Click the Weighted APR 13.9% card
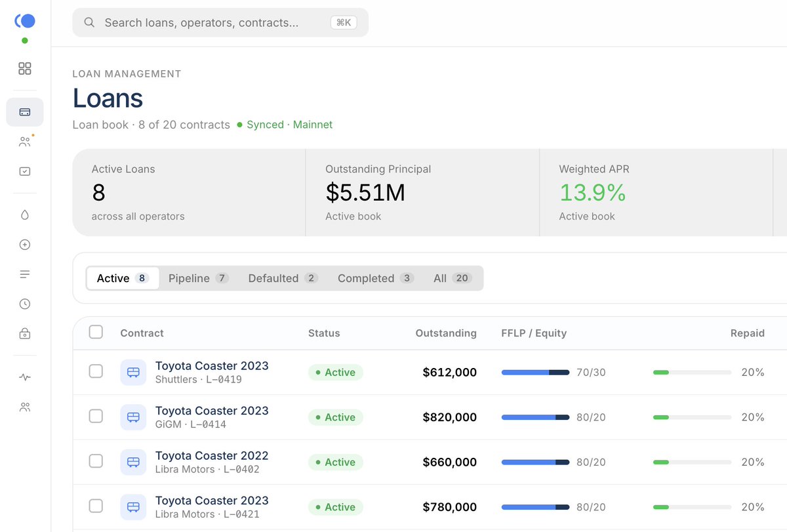 tap(656, 192)
